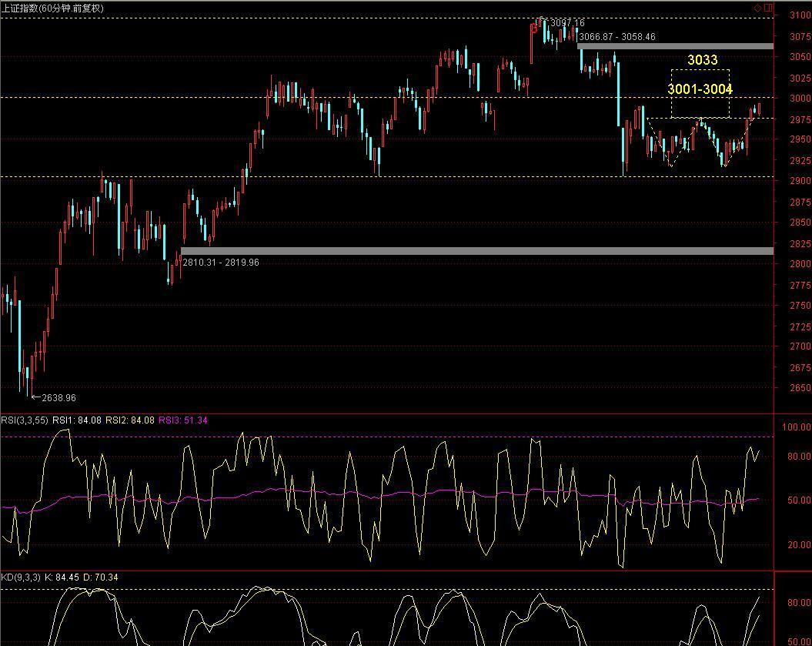
Task: Click the 3097.16 high price label
Action: click(x=567, y=23)
